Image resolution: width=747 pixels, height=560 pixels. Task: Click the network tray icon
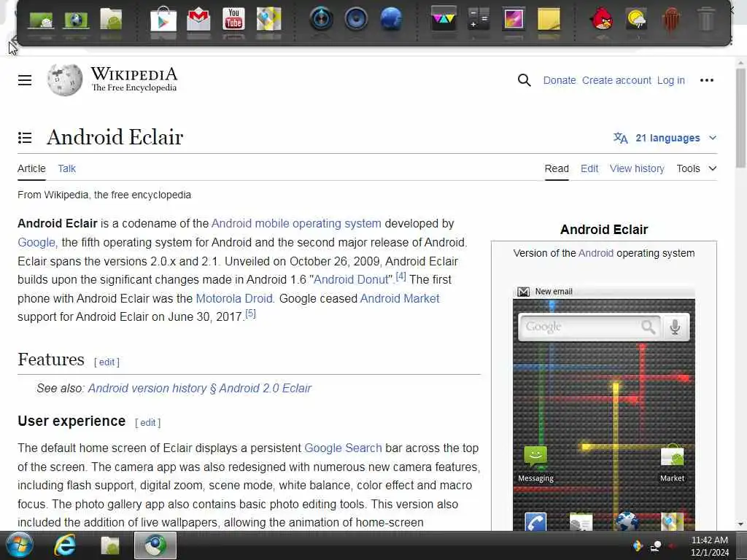pyautogui.click(x=656, y=546)
